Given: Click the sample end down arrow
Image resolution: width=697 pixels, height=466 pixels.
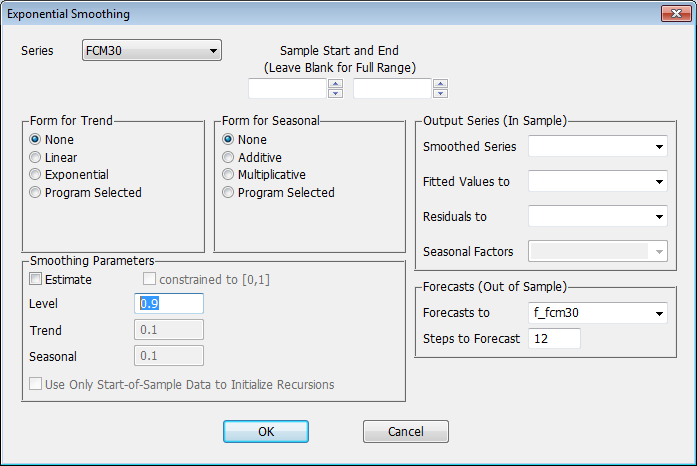Looking at the screenshot, I should [440, 94].
